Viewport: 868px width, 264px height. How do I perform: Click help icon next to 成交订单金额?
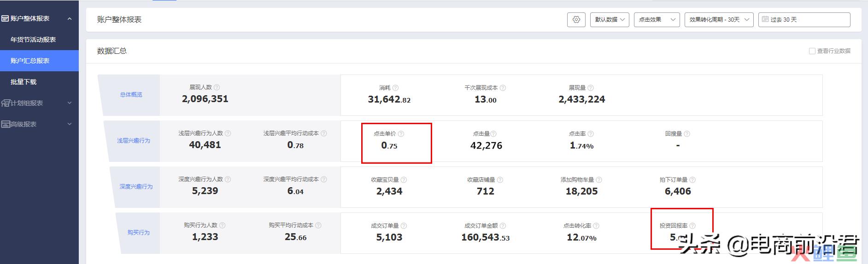503,226
